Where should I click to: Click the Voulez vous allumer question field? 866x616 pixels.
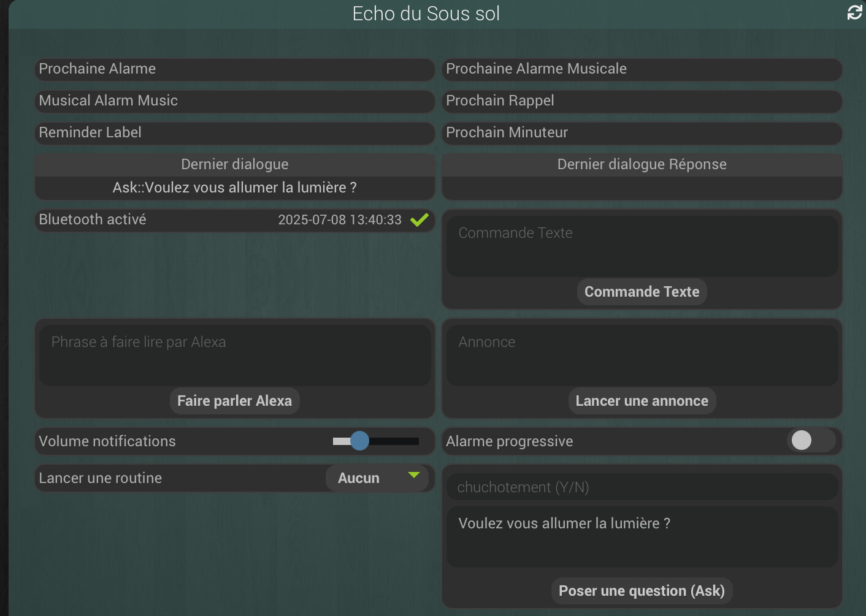642,536
